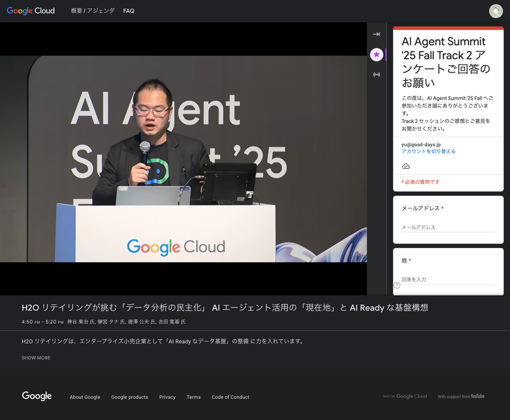
Task: Click the survey title AI Agent Summit '25 Fall Track 2
Action: [x=446, y=62]
